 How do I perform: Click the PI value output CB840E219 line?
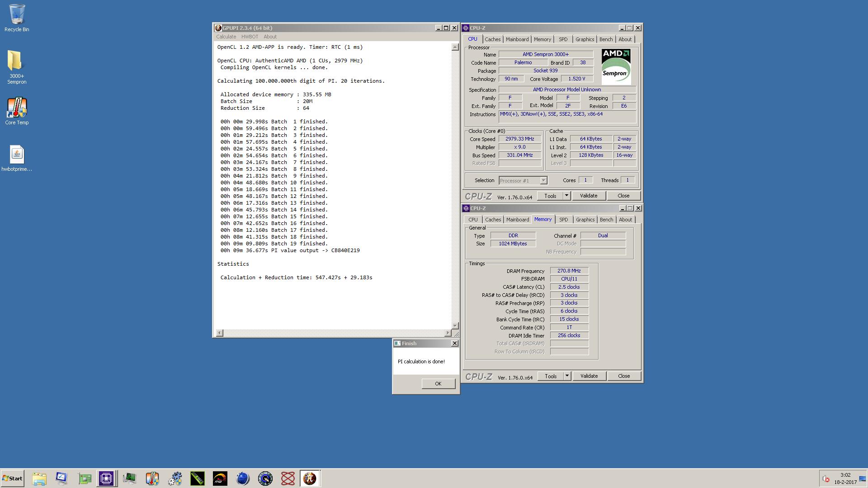290,250
